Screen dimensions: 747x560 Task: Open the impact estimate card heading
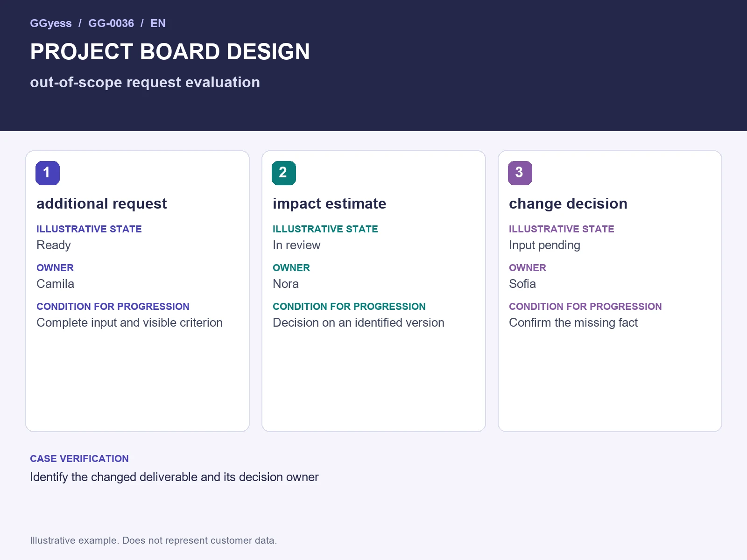click(330, 203)
